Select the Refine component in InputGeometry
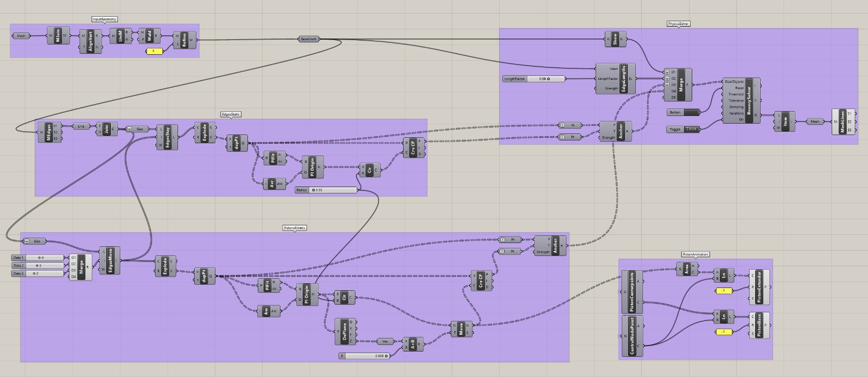The image size is (868, 377). [x=184, y=40]
